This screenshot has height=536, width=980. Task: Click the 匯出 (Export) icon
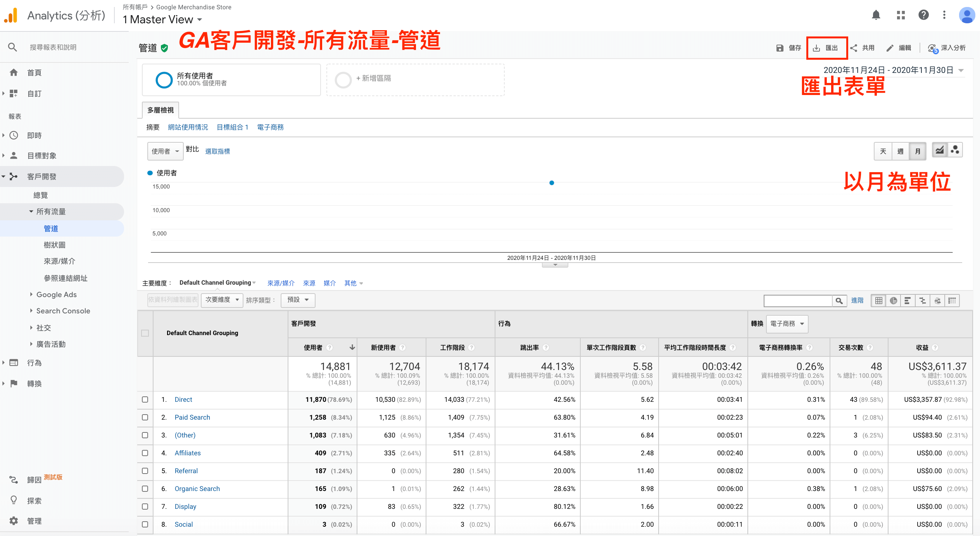(x=828, y=47)
